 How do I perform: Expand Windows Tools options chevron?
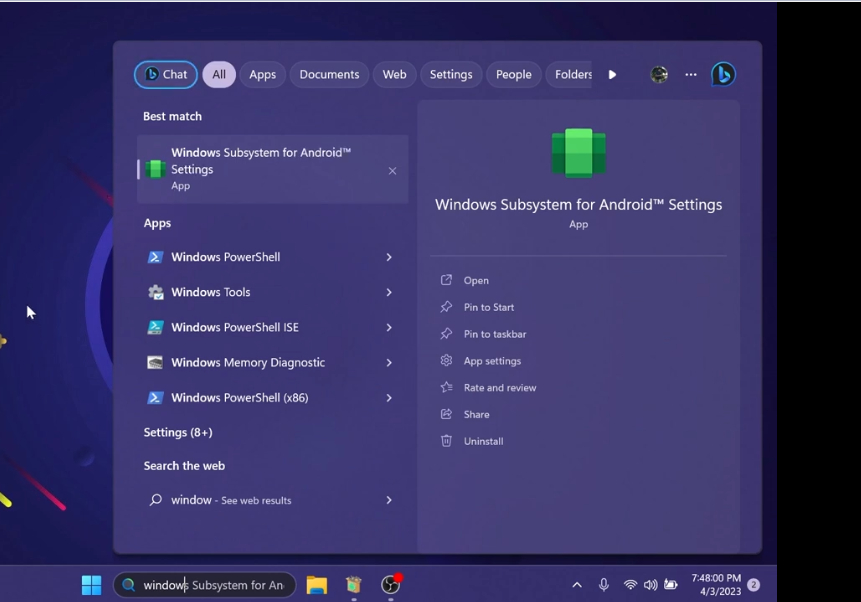tap(389, 292)
